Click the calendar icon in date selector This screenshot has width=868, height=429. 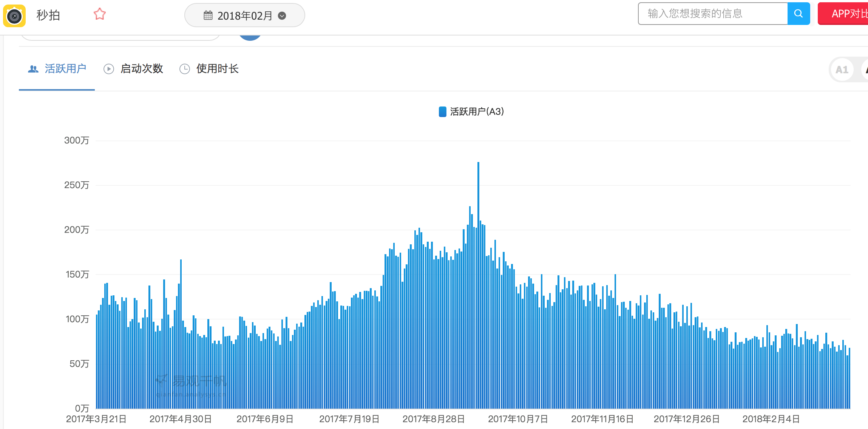[x=208, y=15]
